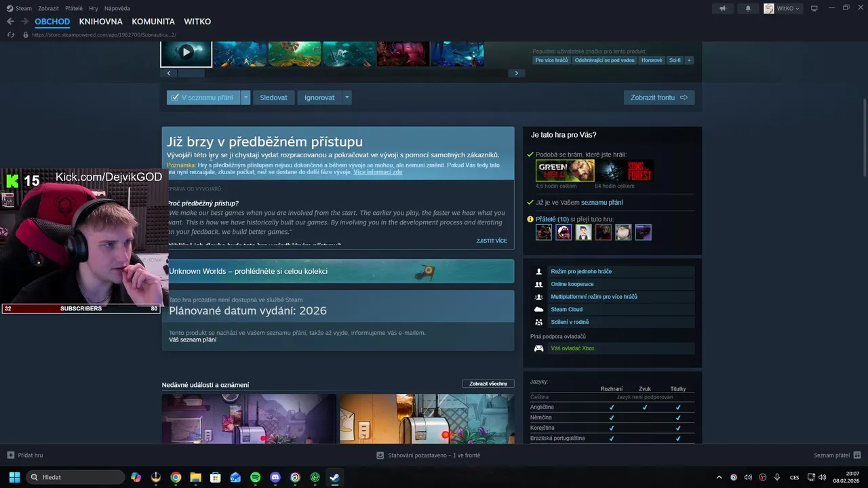Go forward with the navigation arrow

tap(24, 22)
